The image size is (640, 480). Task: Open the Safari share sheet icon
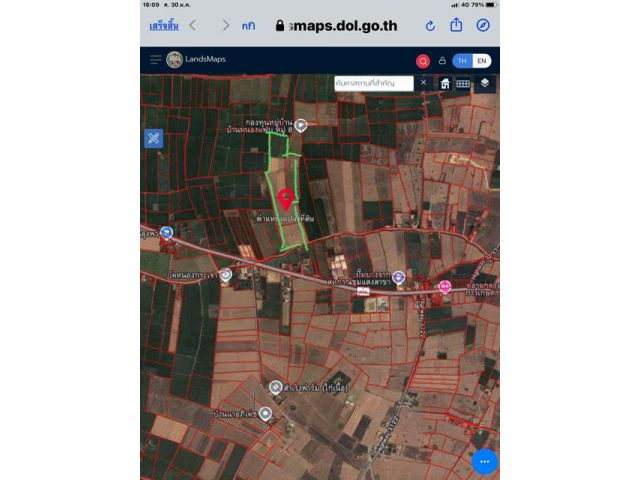(x=456, y=25)
